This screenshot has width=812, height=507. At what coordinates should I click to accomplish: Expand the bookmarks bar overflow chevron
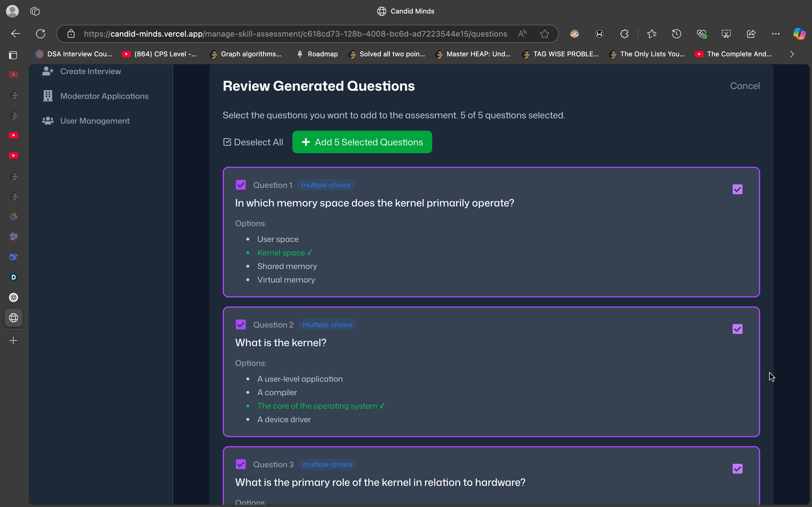792,54
